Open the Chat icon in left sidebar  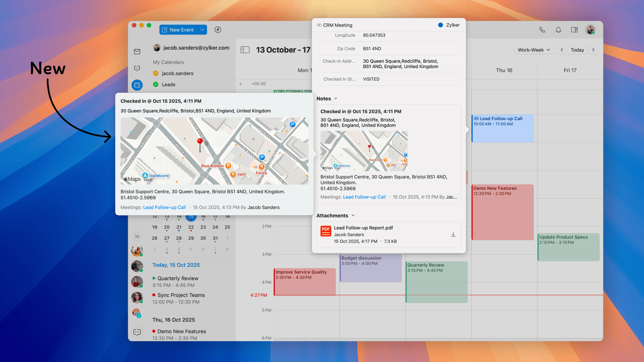click(x=137, y=68)
